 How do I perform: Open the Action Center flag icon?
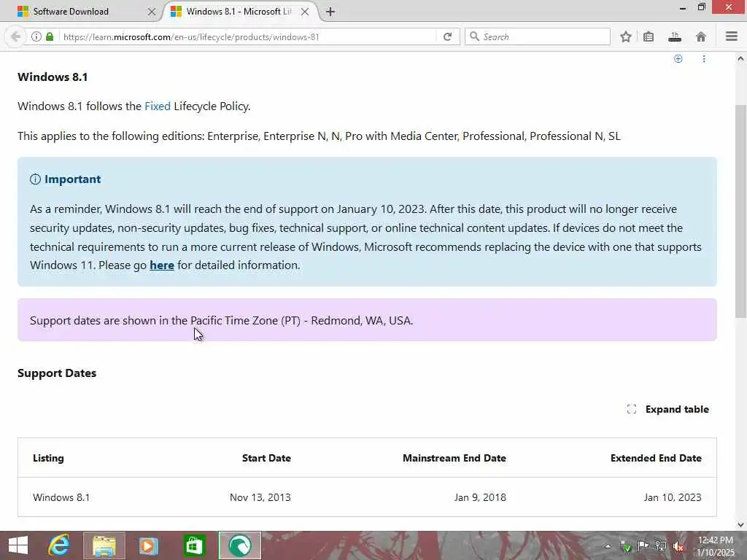click(643, 546)
